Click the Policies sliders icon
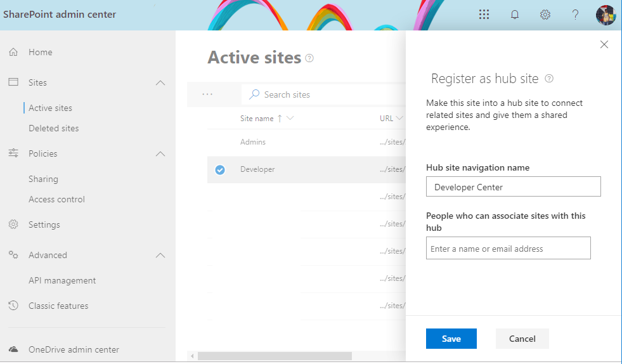622x364 pixels. point(13,153)
